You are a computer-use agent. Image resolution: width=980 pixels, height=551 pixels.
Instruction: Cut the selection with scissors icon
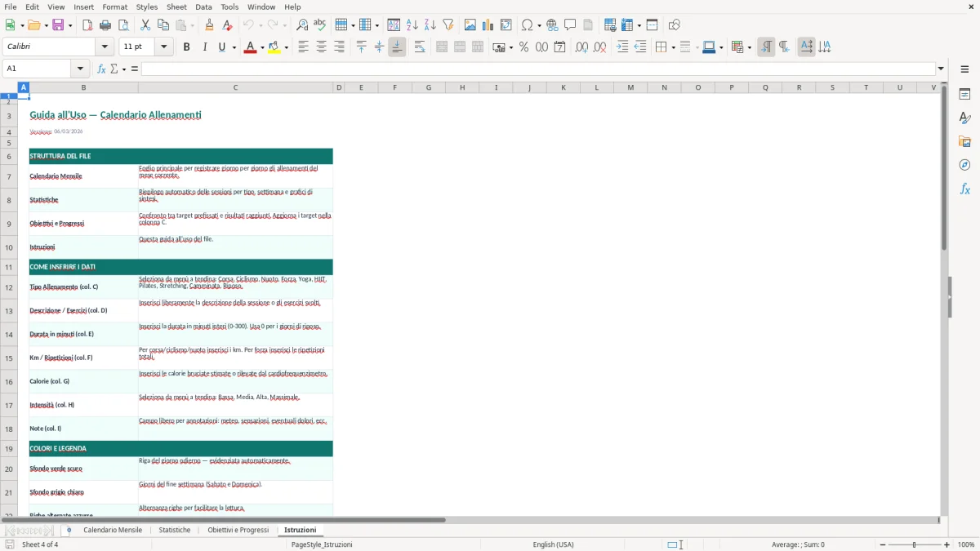145,25
